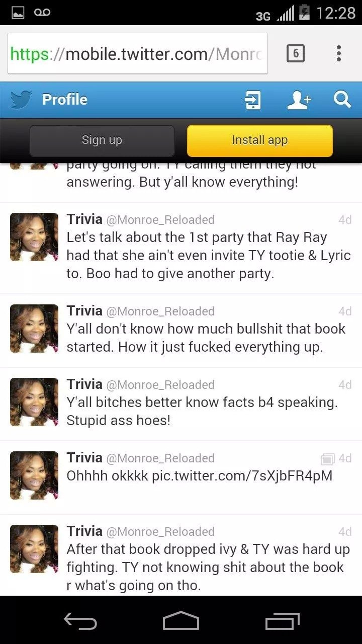Viewport: 362px width, 644px height.
Task: Open @Monroe_Reloaded handle on 'facts b4 speaking' tweet
Action: (x=161, y=385)
